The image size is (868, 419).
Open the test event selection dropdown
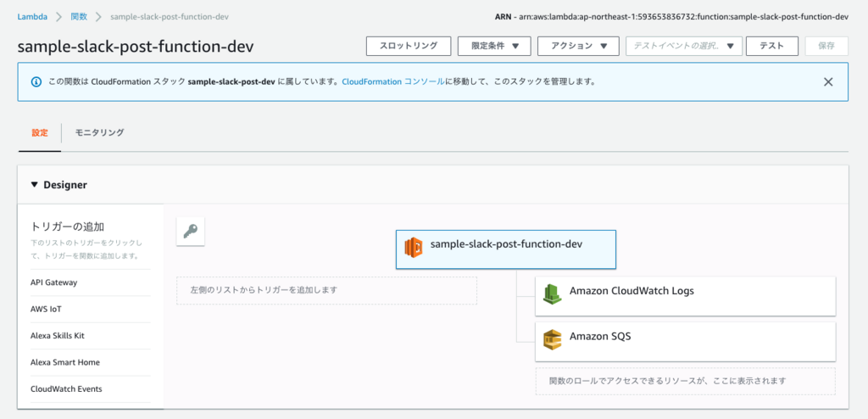click(684, 46)
